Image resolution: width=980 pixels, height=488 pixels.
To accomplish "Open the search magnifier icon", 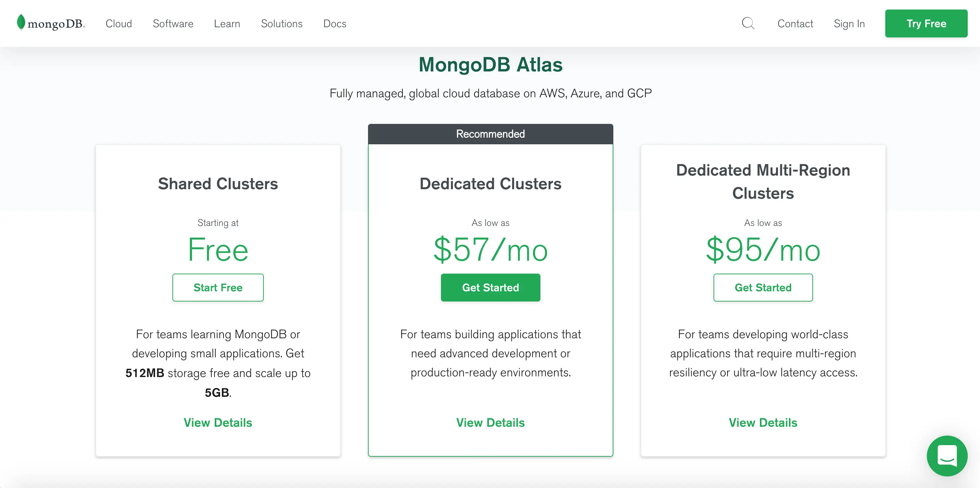I will click(748, 23).
